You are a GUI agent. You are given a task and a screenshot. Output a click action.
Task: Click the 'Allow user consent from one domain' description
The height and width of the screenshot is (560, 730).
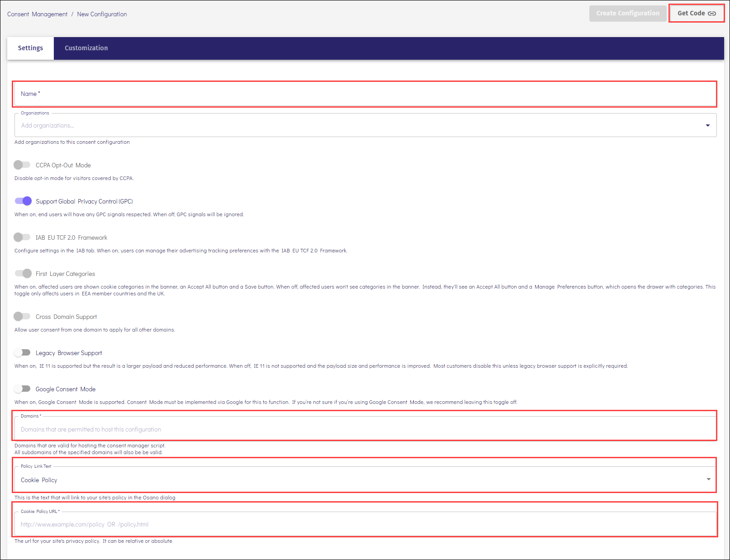pyautogui.click(x=95, y=330)
